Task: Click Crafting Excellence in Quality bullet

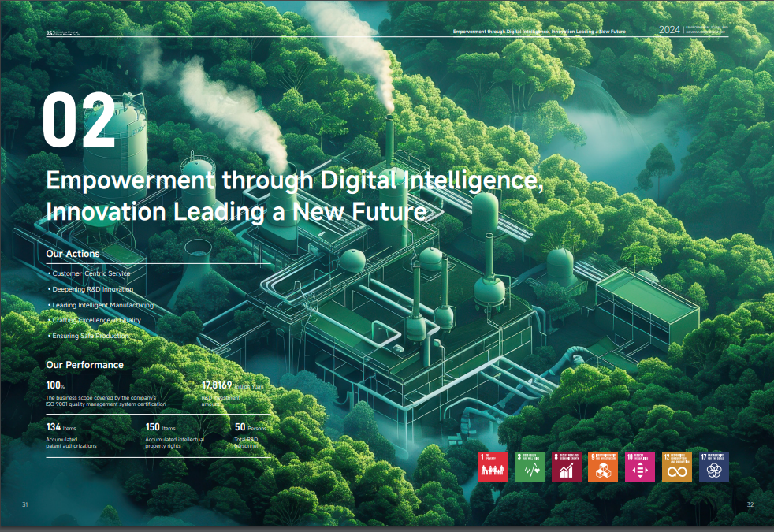Action: [95, 321]
